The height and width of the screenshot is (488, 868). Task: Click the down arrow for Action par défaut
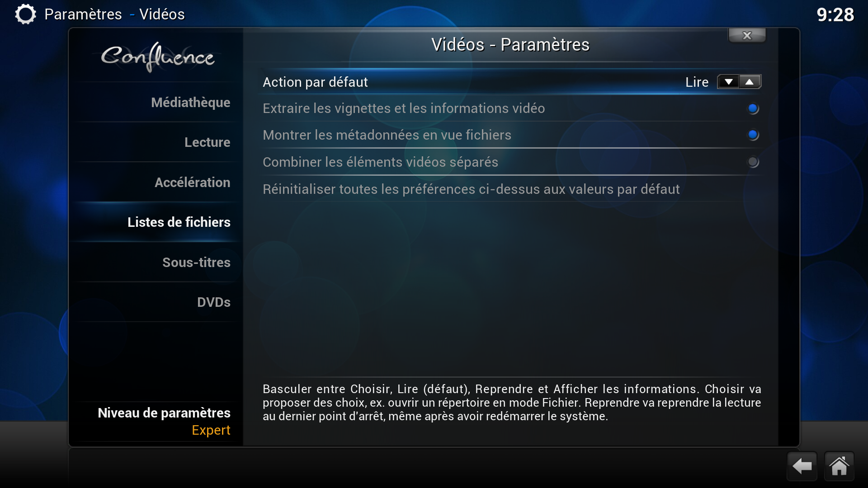pos(728,82)
